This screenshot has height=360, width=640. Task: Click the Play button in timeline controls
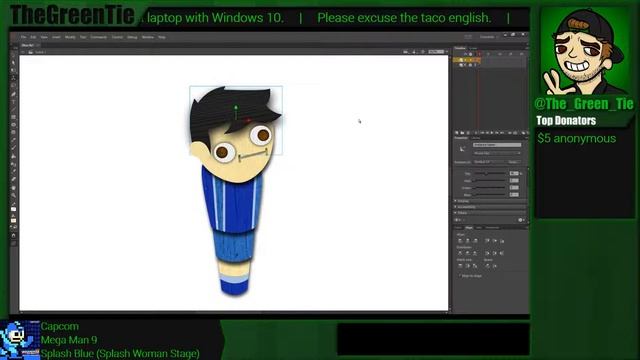(x=492, y=133)
